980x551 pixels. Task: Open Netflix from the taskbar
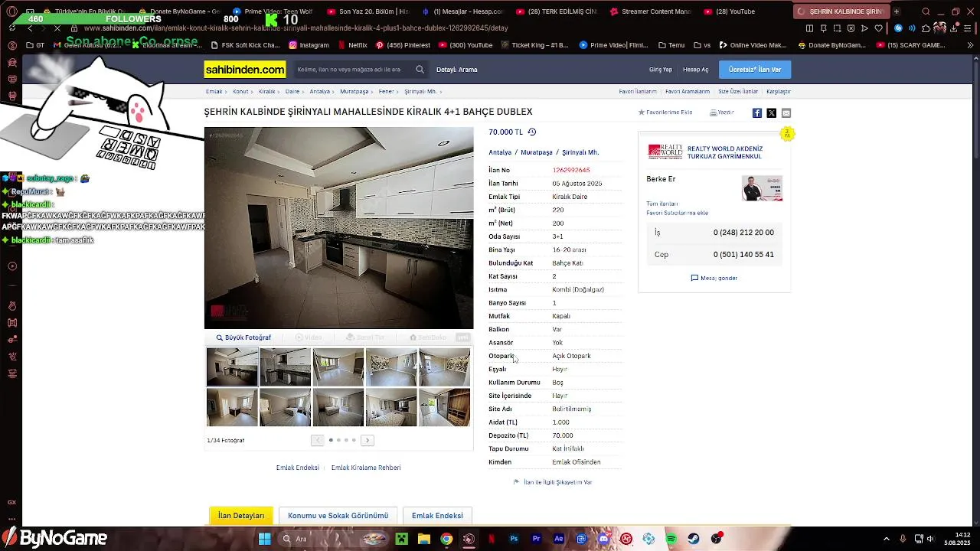point(492,539)
